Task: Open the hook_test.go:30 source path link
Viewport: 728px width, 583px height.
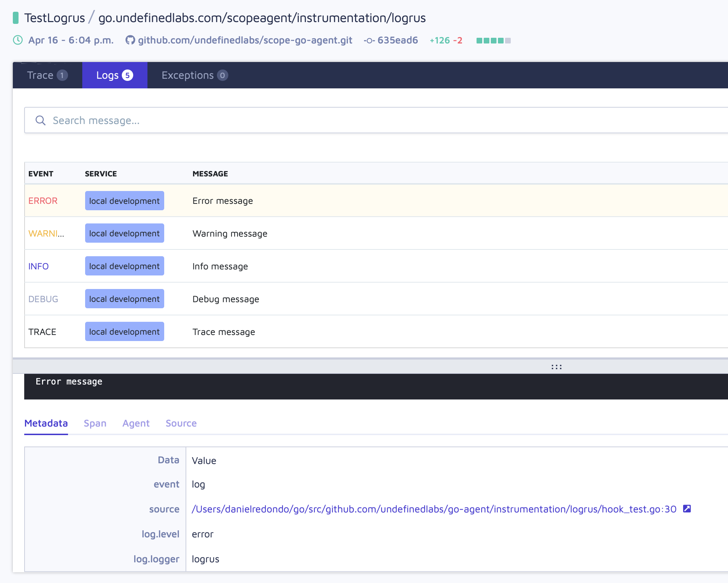Action: coord(434,509)
